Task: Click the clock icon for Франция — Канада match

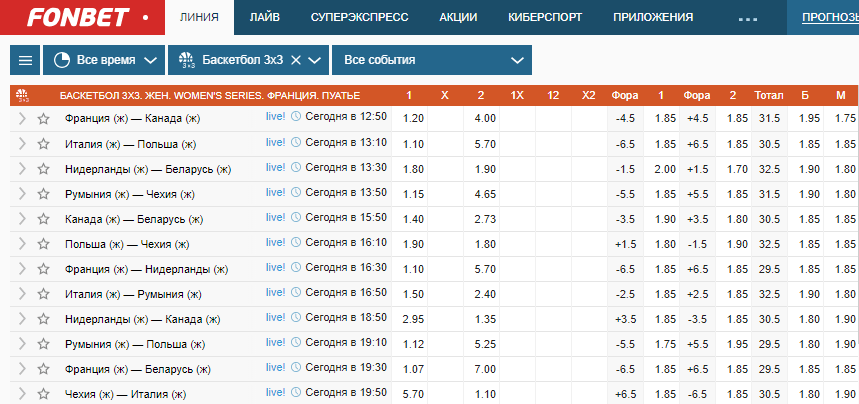Action: tap(296, 116)
